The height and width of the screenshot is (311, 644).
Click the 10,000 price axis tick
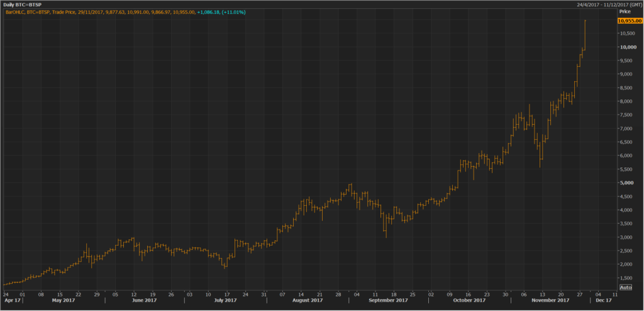point(628,47)
